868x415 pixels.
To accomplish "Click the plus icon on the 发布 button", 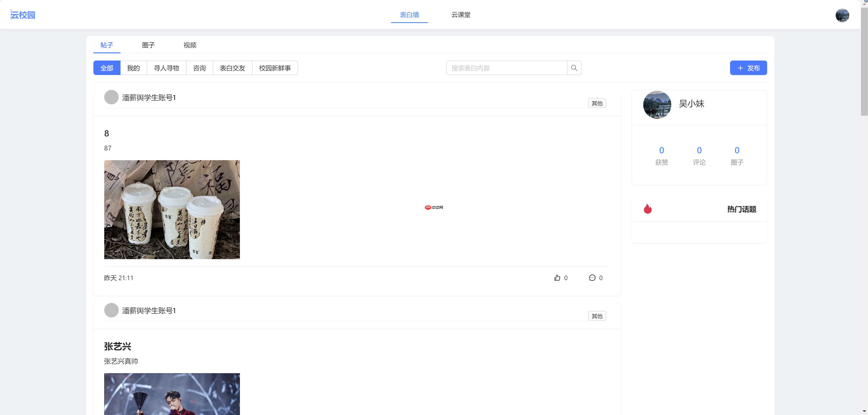I will pos(740,68).
